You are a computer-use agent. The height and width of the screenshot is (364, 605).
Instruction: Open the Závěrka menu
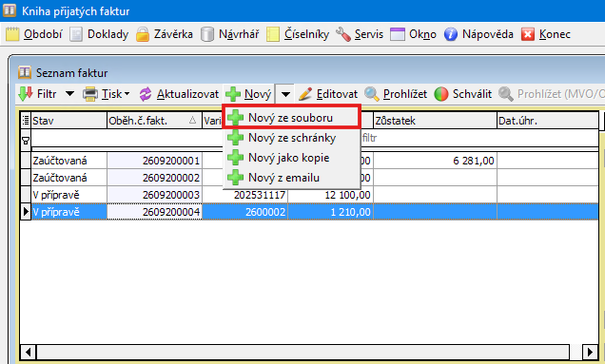(x=173, y=34)
